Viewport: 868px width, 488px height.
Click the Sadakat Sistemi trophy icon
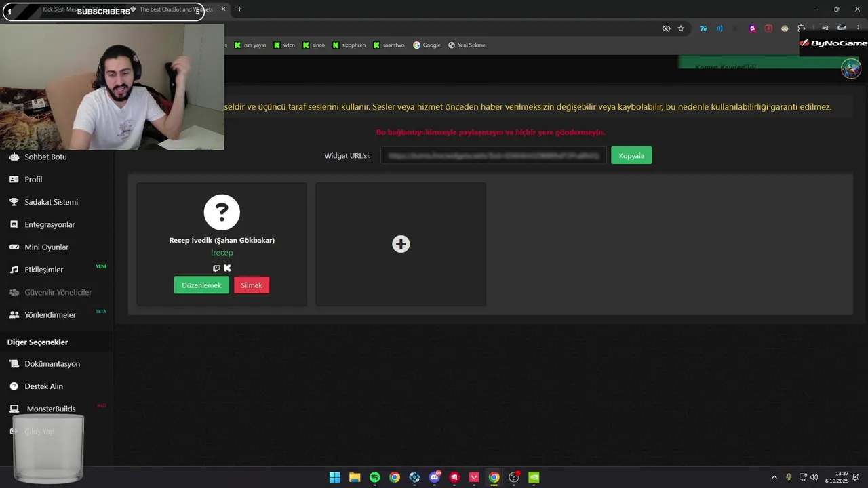[14, 202]
